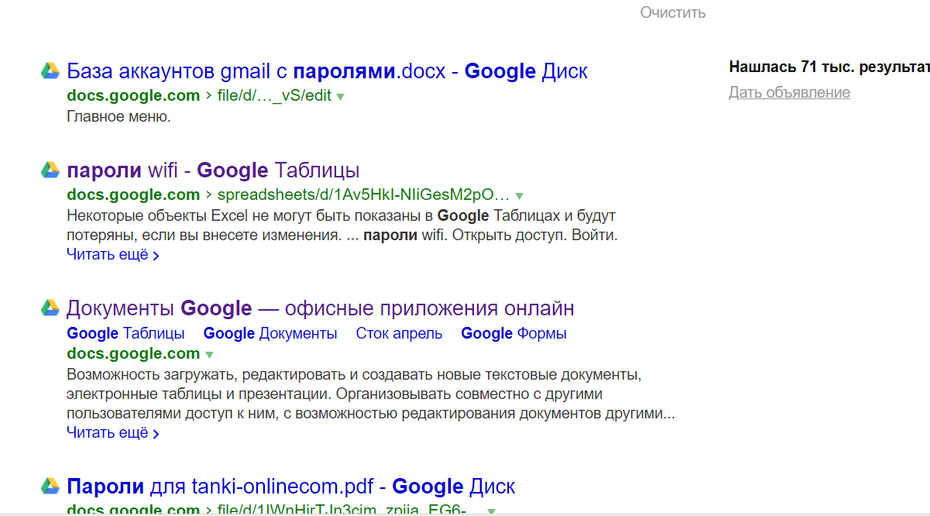The image size is (930, 516).
Task: Open the 'пароли wifi - Google Таблицы' result
Action: tap(213, 170)
